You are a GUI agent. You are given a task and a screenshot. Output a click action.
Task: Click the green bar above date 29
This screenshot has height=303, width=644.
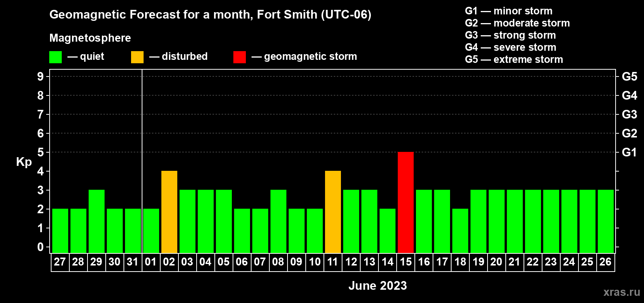[96, 221]
